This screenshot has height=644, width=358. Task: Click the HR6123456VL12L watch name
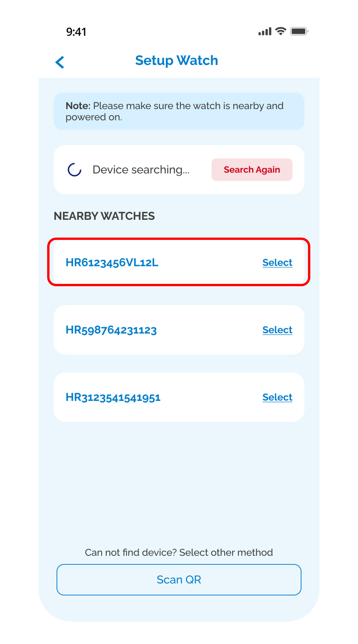pos(112,263)
